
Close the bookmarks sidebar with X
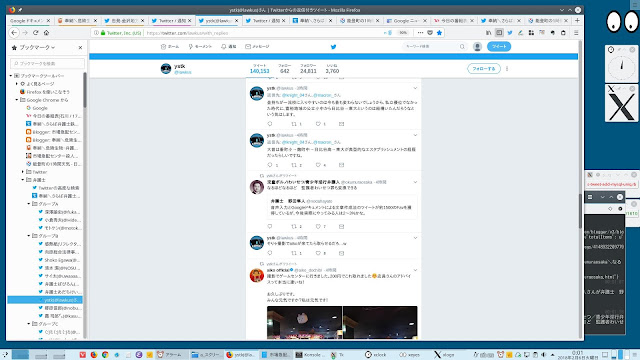point(80,48)
